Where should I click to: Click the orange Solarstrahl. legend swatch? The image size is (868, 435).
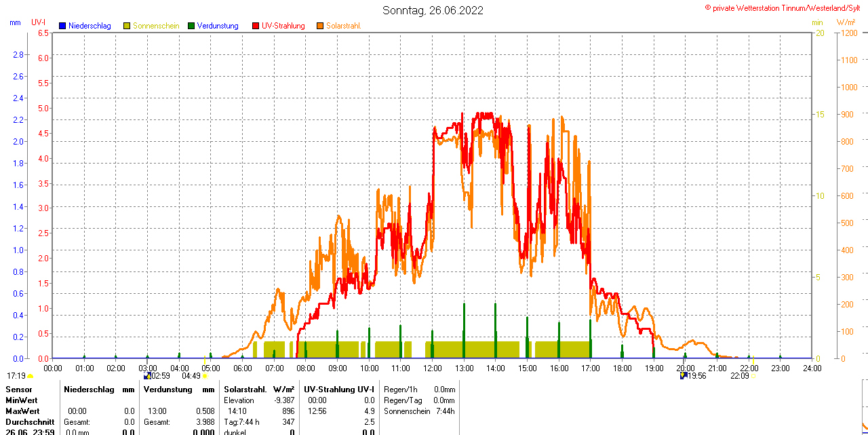coord(320,26)
